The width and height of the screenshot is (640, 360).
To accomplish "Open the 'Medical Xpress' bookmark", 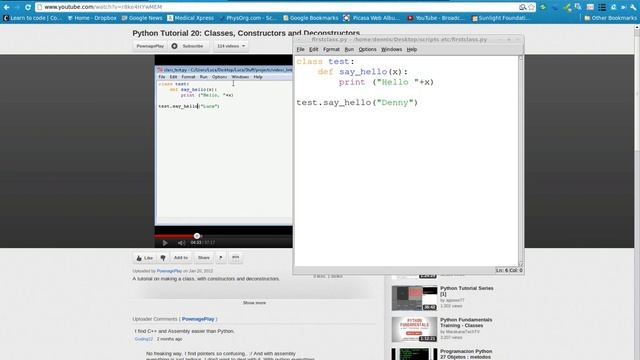I will coord(191,18).
